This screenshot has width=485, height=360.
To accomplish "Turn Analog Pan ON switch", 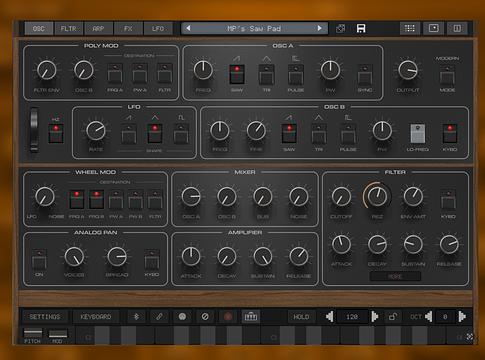I will [x=39, y=259].
